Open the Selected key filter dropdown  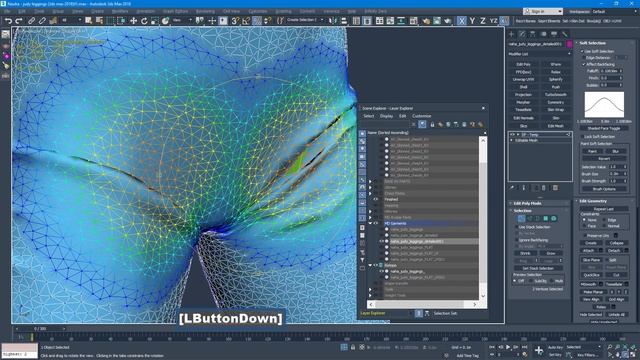584,347
